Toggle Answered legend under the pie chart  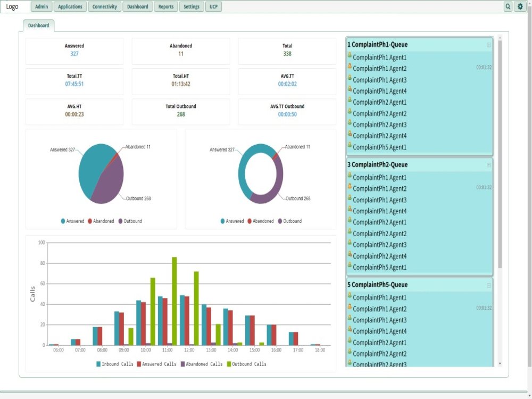click(72, 221)
